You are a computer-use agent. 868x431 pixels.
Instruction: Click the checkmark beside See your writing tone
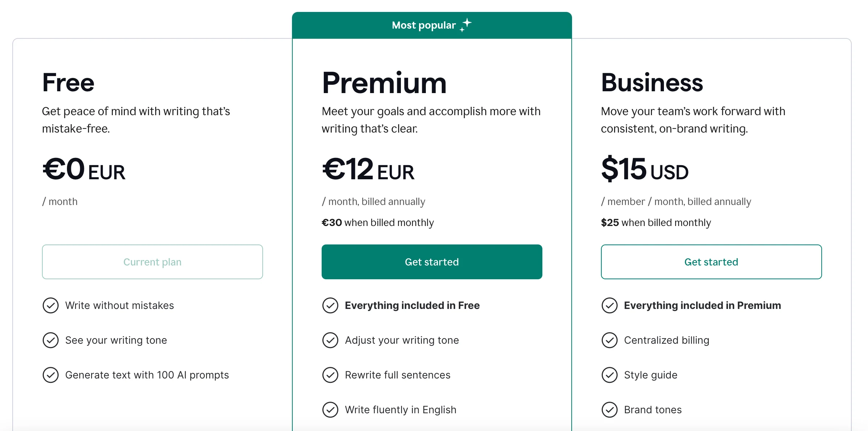51,340
